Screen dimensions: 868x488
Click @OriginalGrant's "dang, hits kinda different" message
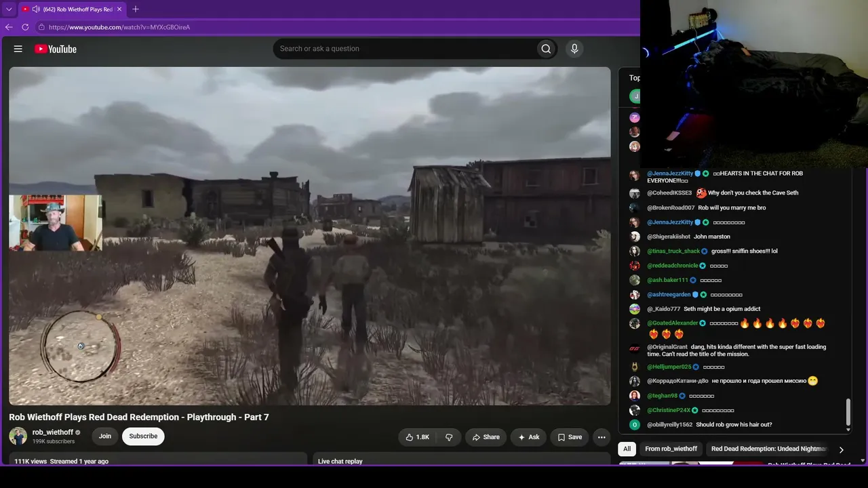tap(737, 350)
